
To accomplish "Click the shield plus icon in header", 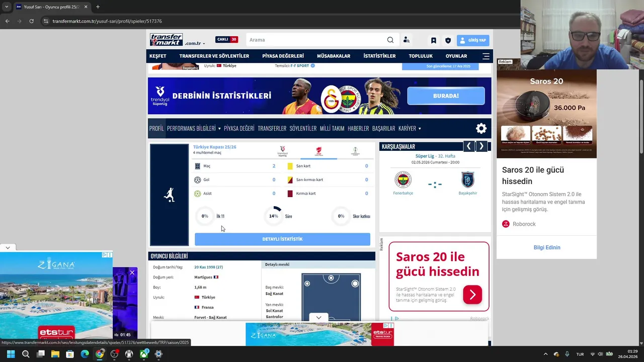I will [448, 40].
